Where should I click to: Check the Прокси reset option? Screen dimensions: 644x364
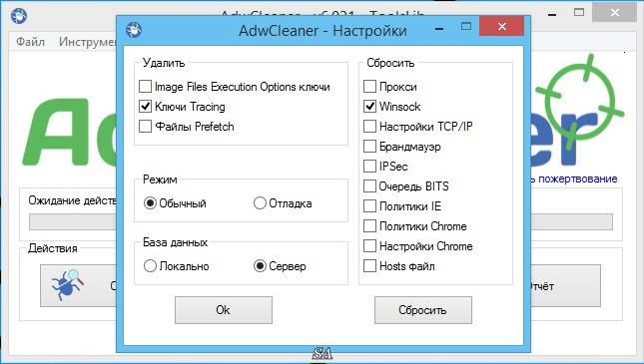(369, 87)
